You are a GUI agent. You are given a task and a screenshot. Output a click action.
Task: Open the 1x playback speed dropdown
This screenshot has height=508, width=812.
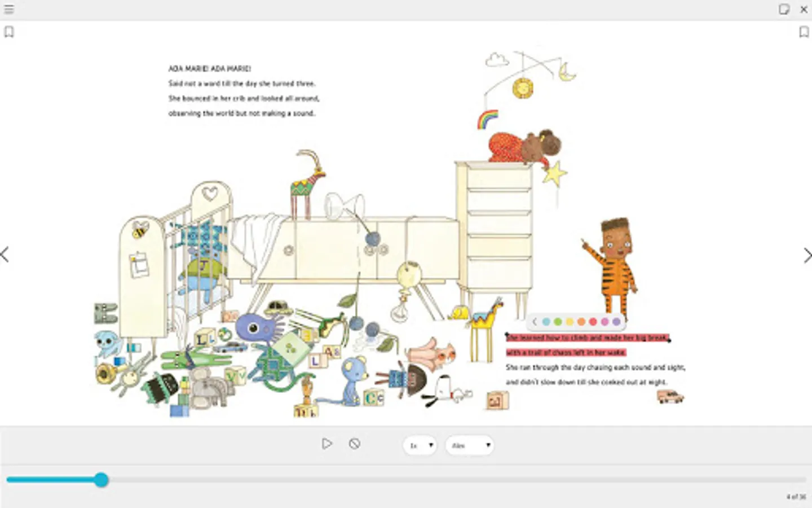420,445
